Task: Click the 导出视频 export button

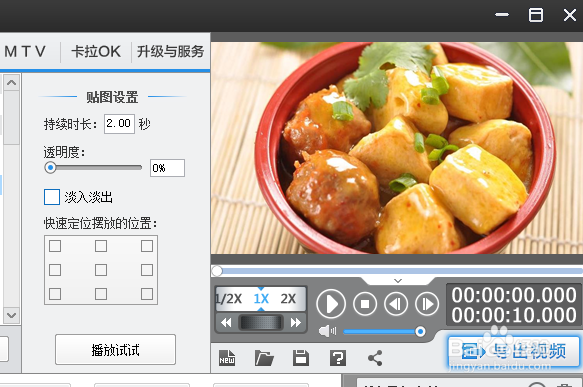Action: coord(514,351)
